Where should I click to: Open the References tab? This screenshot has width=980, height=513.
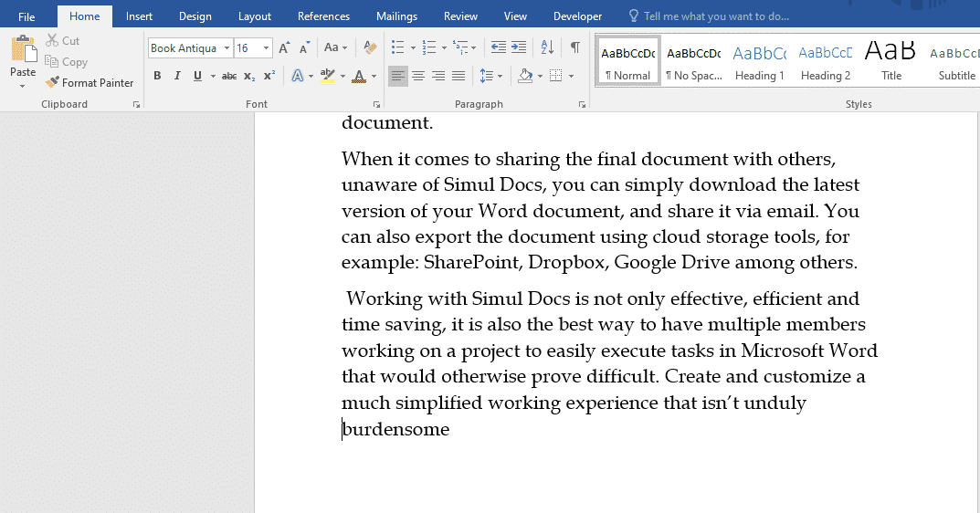click(323, 16)
